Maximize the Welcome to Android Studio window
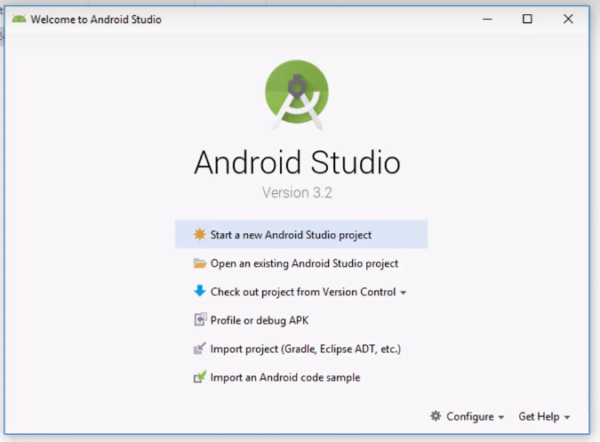 coord(527,19)
